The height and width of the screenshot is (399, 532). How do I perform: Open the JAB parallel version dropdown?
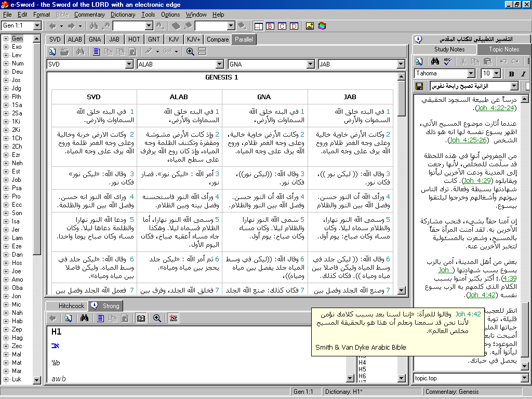401,64
